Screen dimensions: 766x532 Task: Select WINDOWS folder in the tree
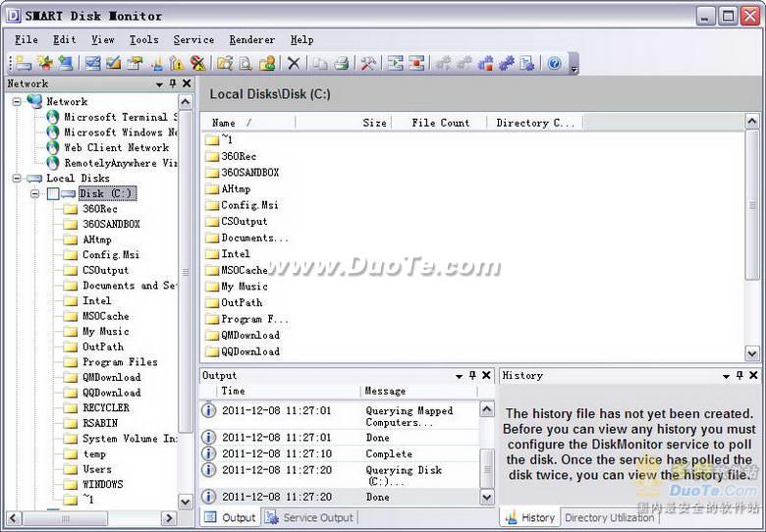tap(102, 485)
